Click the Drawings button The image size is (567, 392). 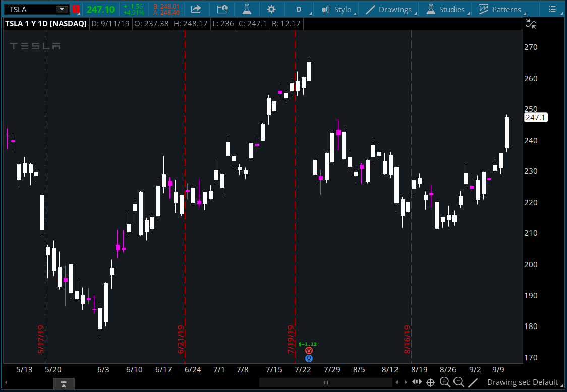(389, 9)
